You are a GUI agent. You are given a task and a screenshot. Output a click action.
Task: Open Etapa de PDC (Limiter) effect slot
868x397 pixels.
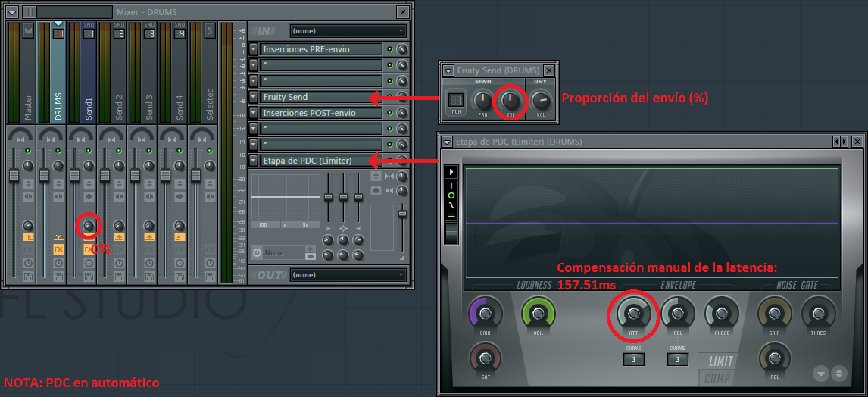(321, 161)
